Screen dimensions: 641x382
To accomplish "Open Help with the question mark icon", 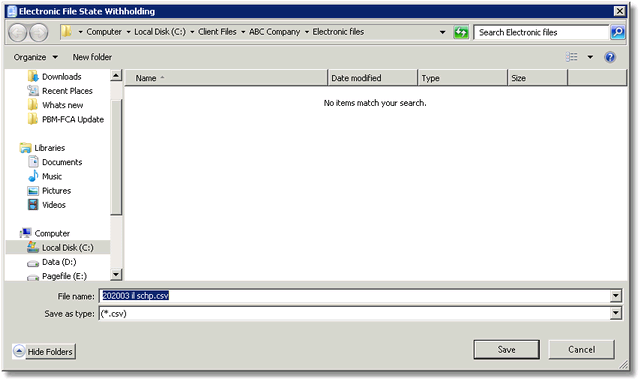I will click(610, 57).
